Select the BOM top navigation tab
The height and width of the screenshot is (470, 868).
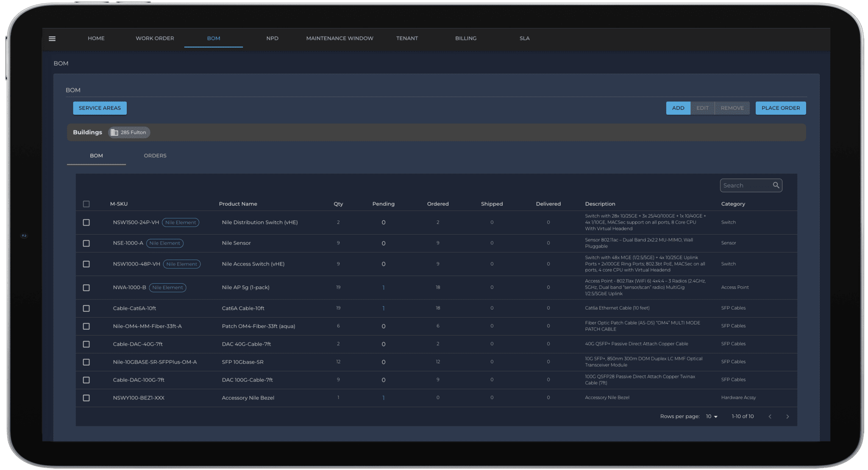[214, 38]
